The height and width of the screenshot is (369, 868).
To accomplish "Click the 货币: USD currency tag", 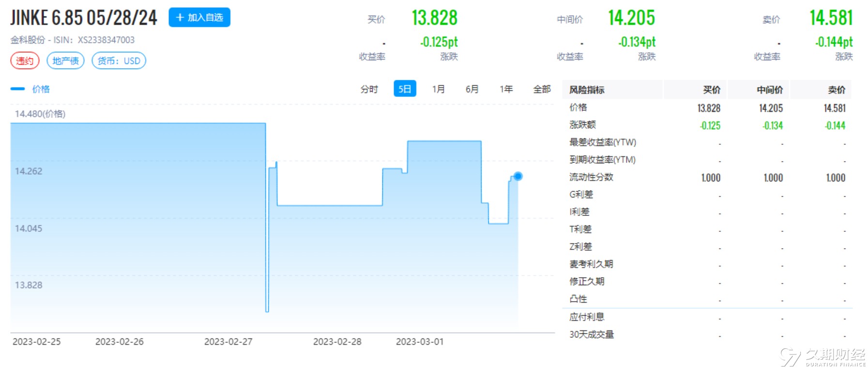I will click(119, 61).
